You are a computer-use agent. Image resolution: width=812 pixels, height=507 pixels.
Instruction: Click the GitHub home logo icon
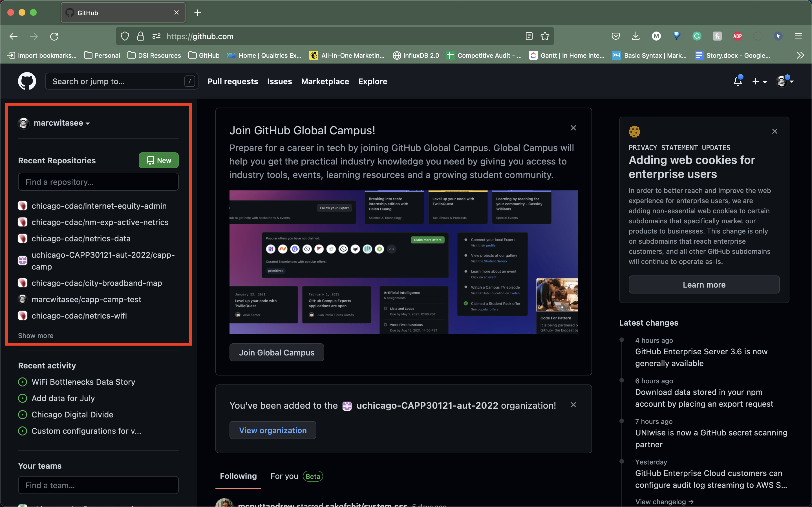point(27,81)
